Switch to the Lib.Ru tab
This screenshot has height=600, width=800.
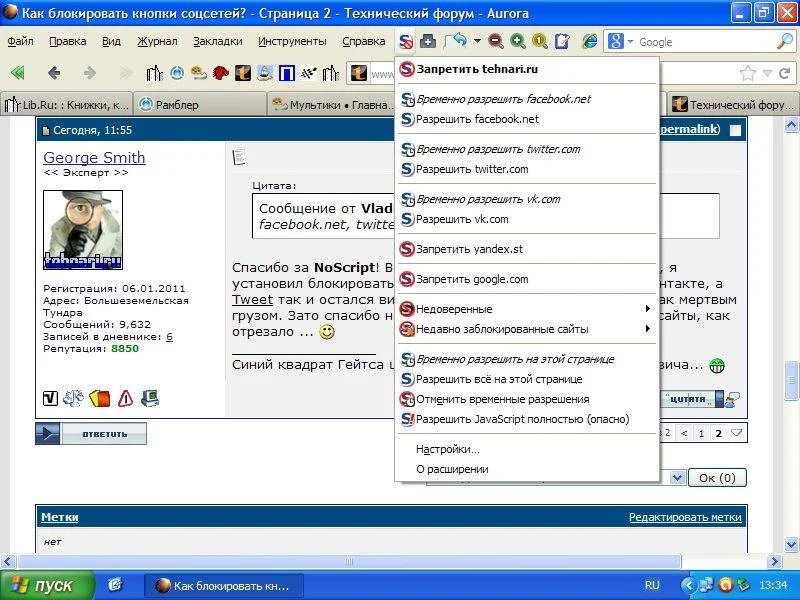(x=66, y=105)
